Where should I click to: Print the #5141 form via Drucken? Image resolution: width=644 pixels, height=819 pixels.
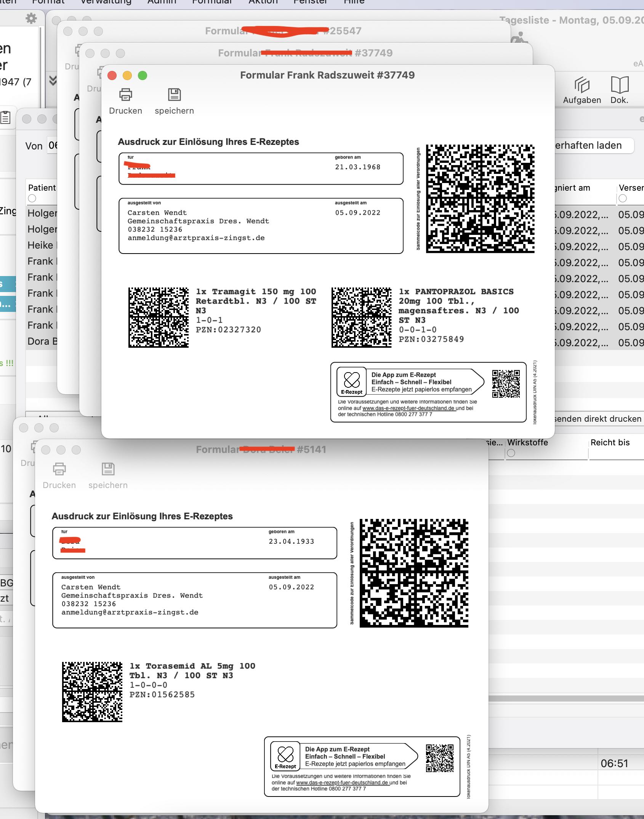pos(59,475)
